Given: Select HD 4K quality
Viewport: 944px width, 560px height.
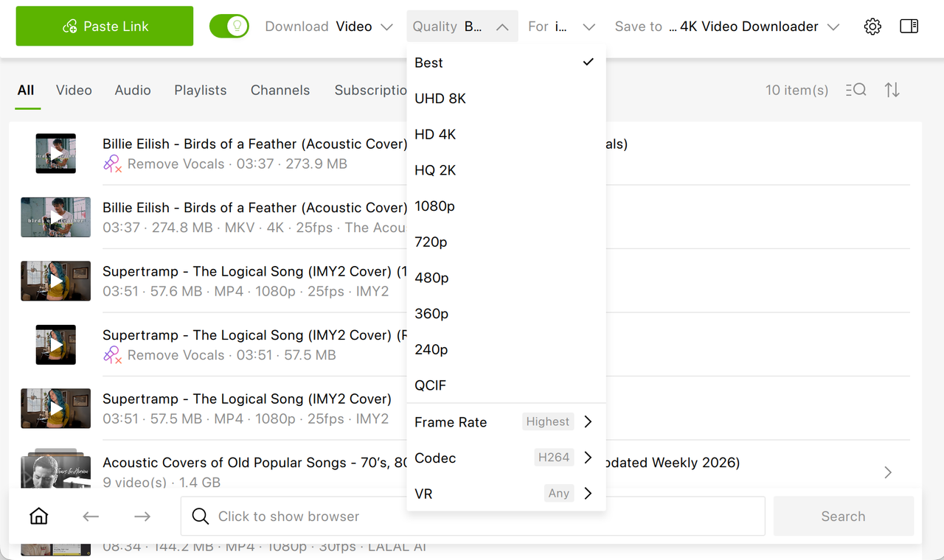Looking at the screenshot, I should pos(506,134).
